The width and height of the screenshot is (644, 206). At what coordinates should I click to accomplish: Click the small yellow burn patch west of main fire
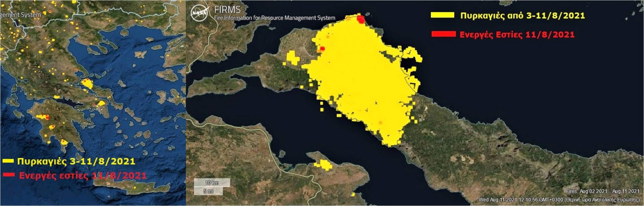[x=292, y=57]
